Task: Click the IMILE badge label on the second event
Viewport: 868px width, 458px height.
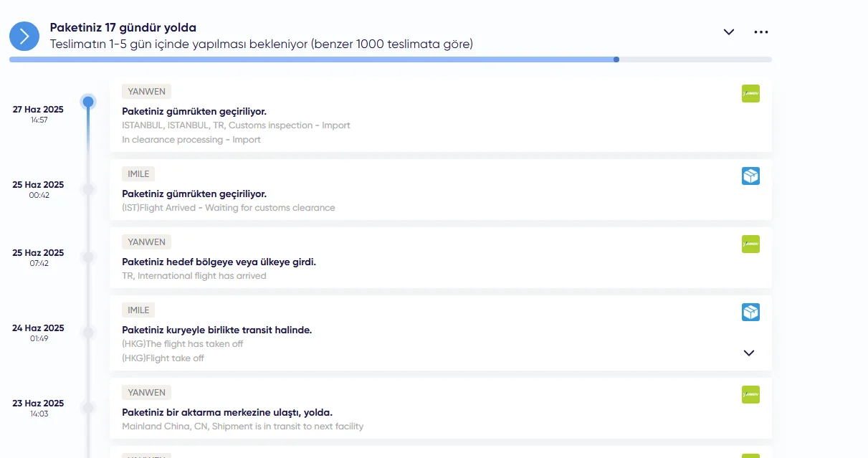Action: click(x=138, y=173)
